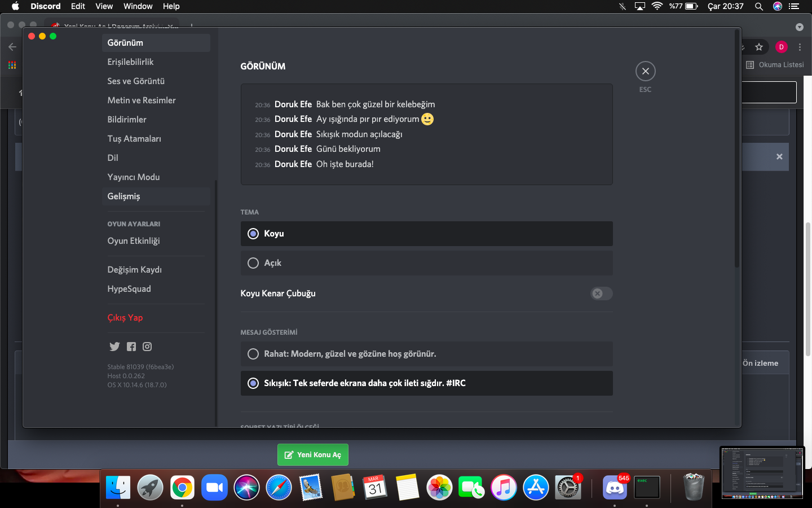Open the battery status menu
812x508 pixels.
click(x=691, y=6)
